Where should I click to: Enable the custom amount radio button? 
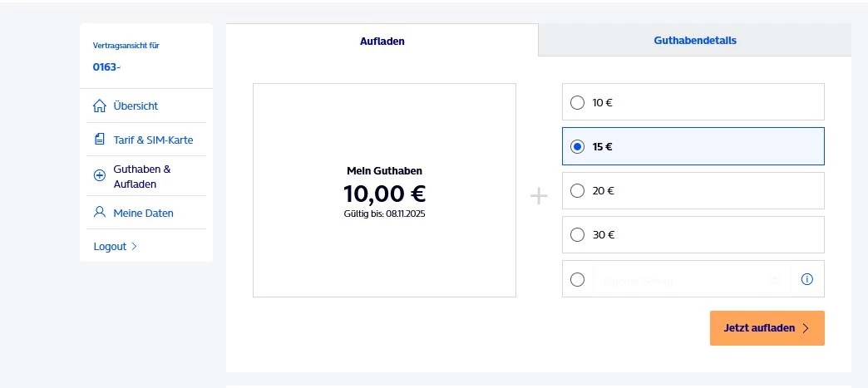point(578,280)
